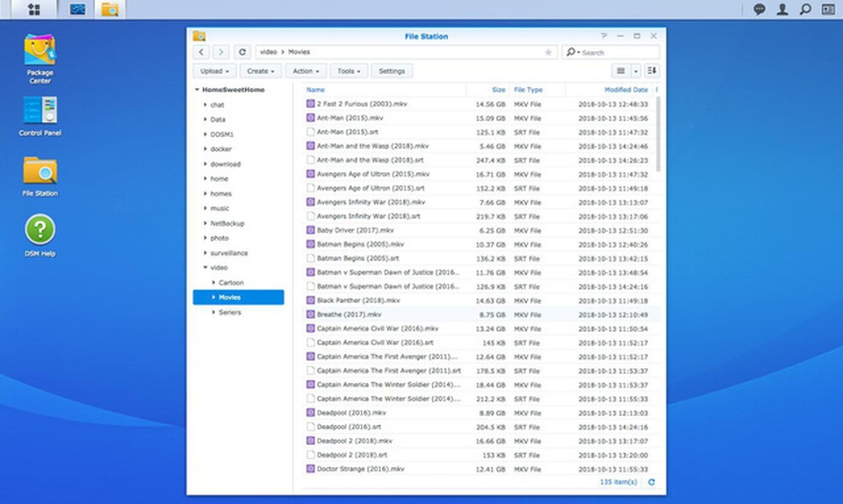Go forward with the right arrow button
843x504 pixels.
220,52
